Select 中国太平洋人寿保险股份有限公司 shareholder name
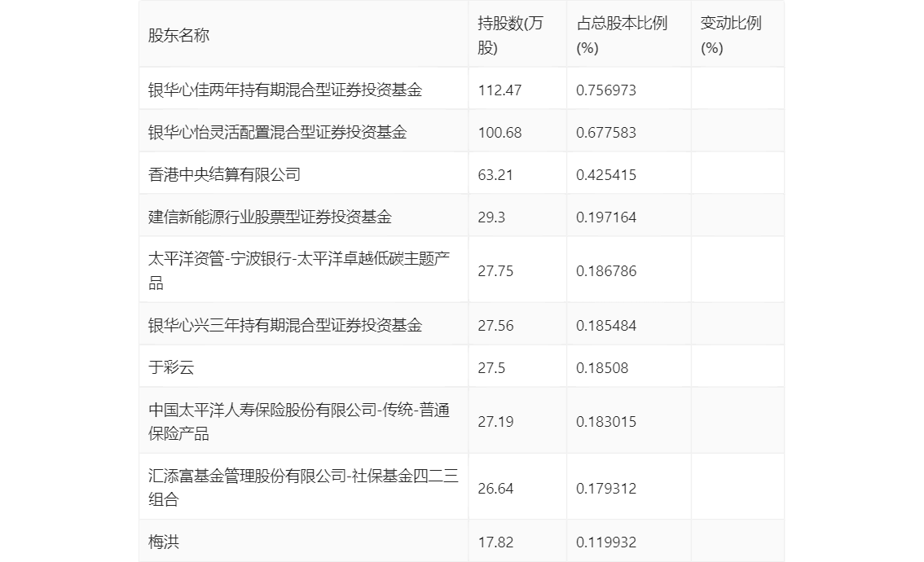 tap(299, 421)
